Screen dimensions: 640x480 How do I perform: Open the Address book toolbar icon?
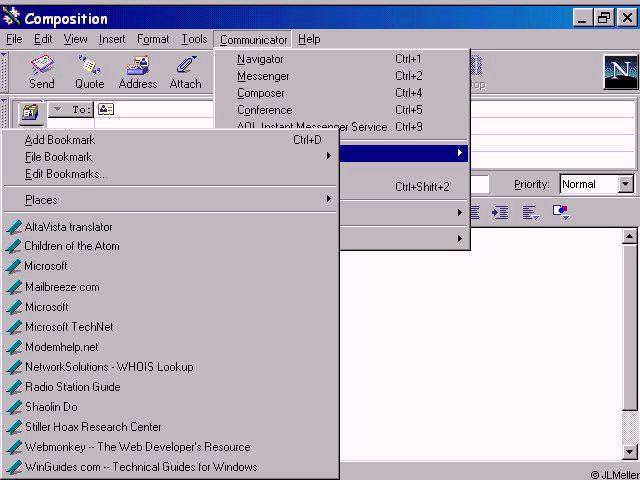(x=138, y=65)
